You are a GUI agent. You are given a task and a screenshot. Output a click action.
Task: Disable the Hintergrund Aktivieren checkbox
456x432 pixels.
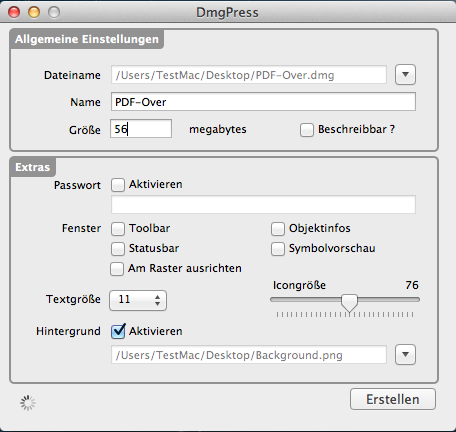click(118, 331)
